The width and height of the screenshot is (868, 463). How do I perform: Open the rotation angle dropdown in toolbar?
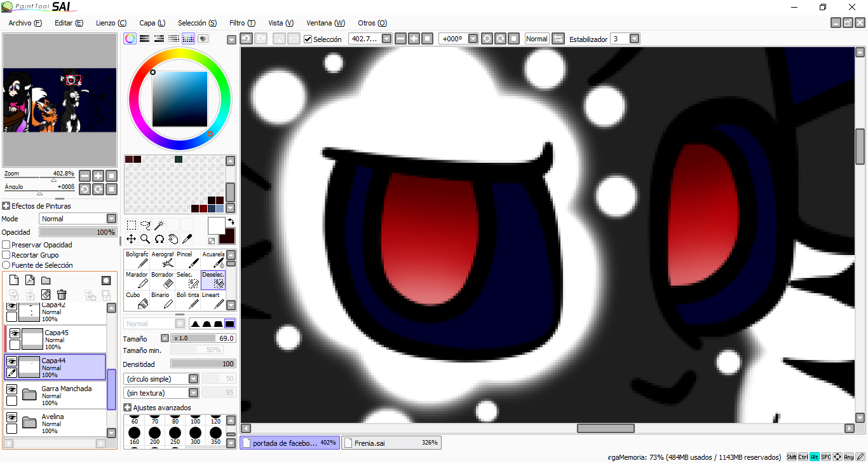click(473, 39)
